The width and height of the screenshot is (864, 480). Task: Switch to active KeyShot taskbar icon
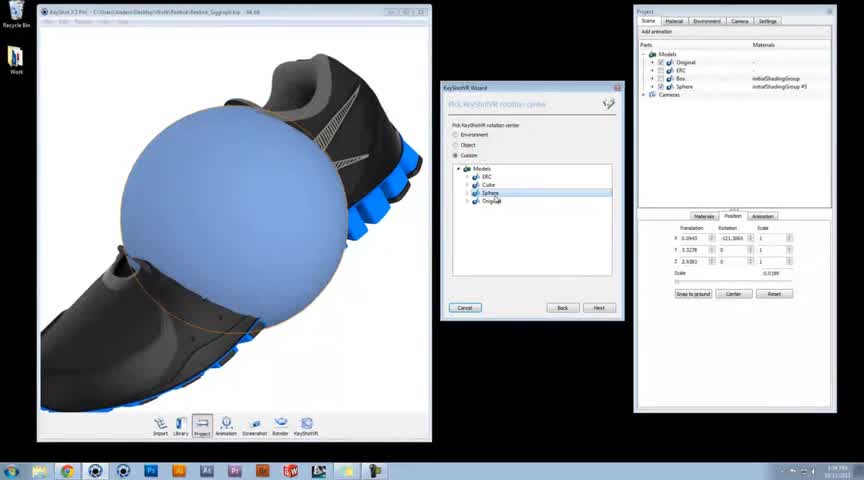click(x=95, y=471)
